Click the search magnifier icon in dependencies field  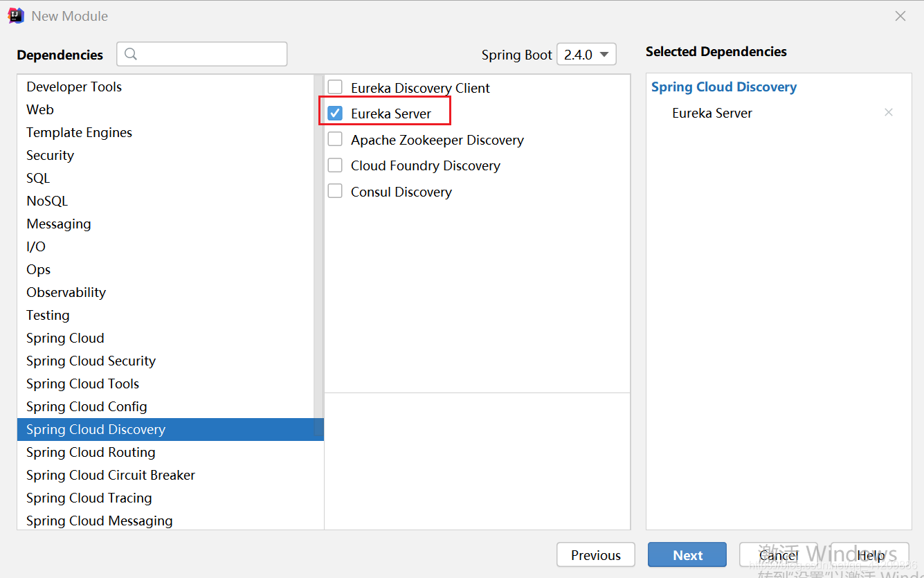(131, 54)
